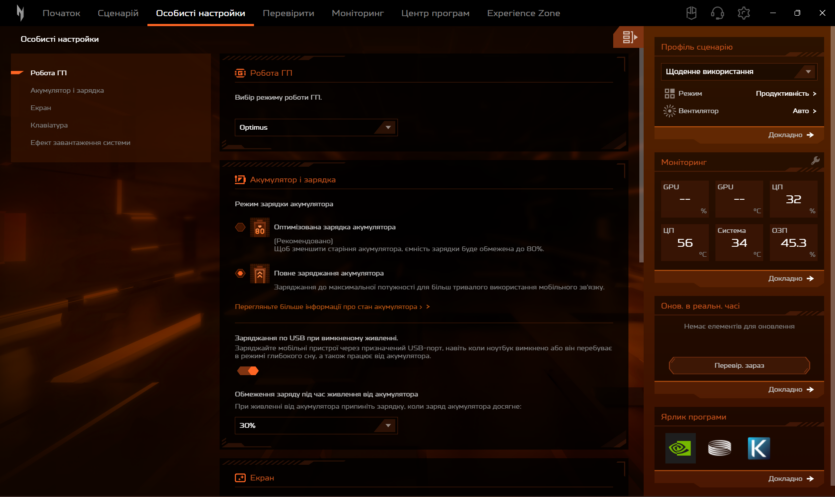Click the Перевір. зараз button
The image size is (835, 497).
point(739,365)
